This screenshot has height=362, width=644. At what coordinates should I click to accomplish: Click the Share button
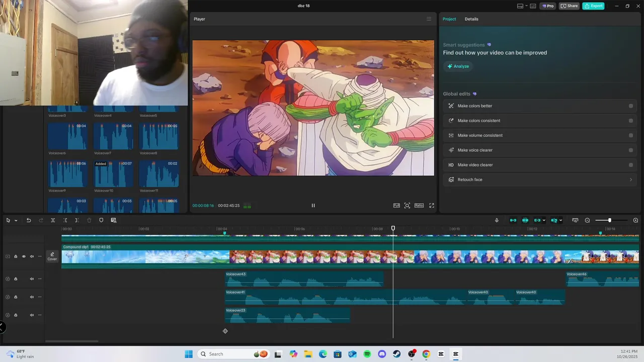tap(569, 6)
